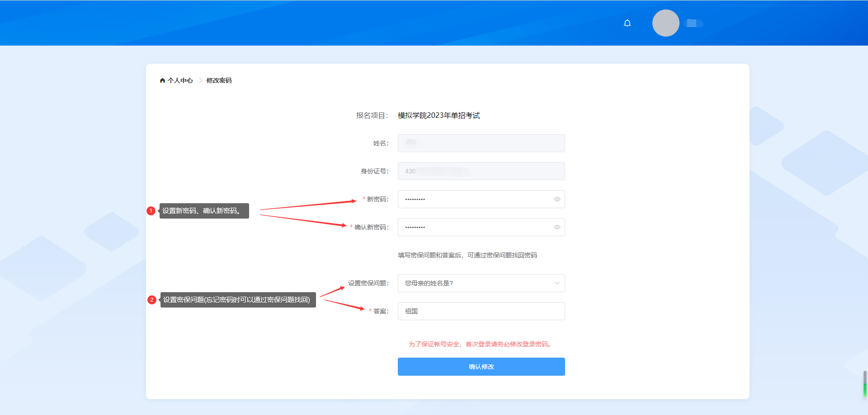Click the gray annotation 设置新密码、确认新密码

point(204,211)
